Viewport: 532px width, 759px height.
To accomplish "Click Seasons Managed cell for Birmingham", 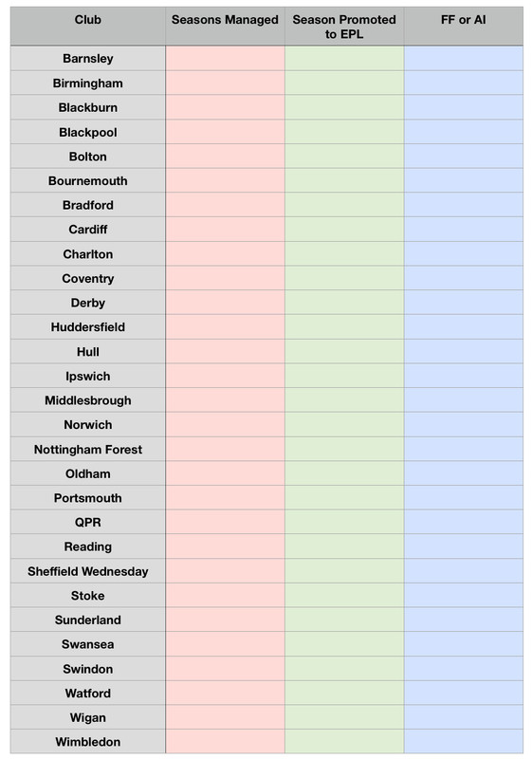I will click(x=225, y=83).
